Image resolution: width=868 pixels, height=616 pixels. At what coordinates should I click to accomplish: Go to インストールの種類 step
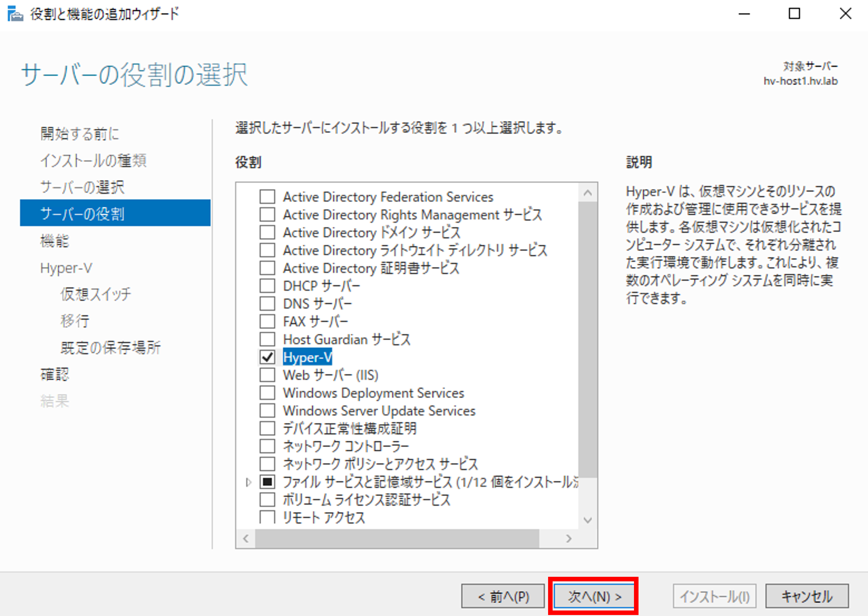tap(93, 161)
